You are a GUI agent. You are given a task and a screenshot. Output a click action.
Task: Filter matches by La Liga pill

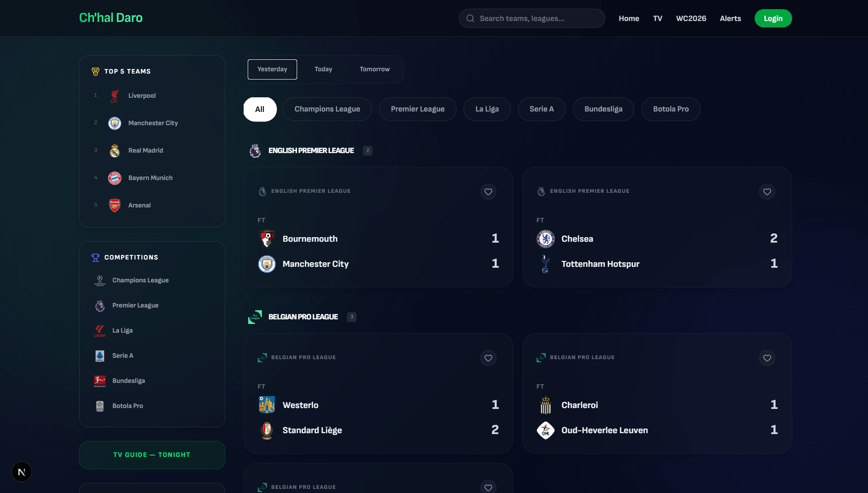click(487, 109)
